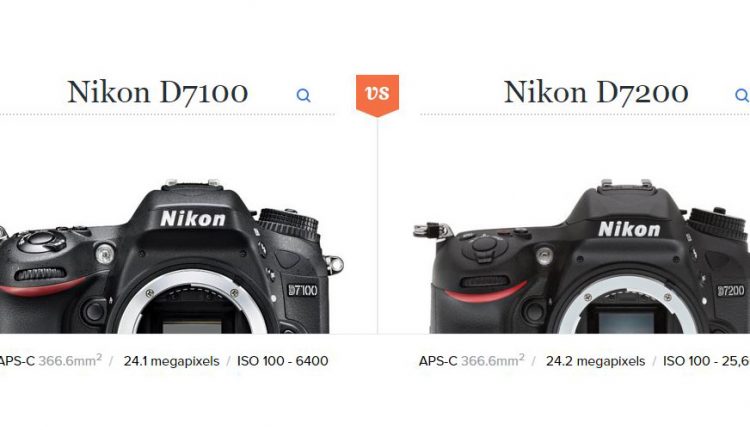Select the Nikon D7200 camera image
This screenshot has width=750, height=430.
coord(581,256)
